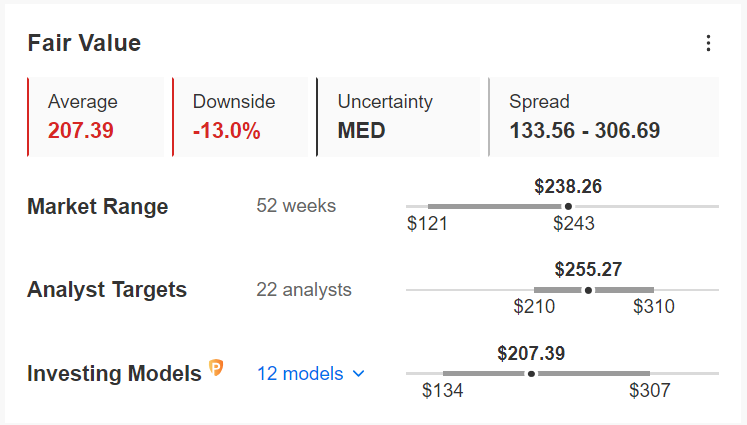Click the Market Range label
This screenshot has height=425, width=747.
[98, 206]
